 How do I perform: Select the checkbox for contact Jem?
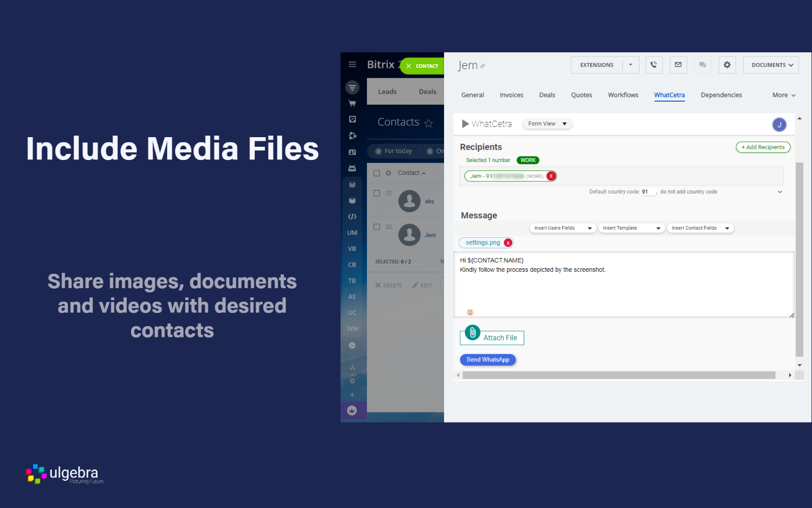(x=377, y=227)
